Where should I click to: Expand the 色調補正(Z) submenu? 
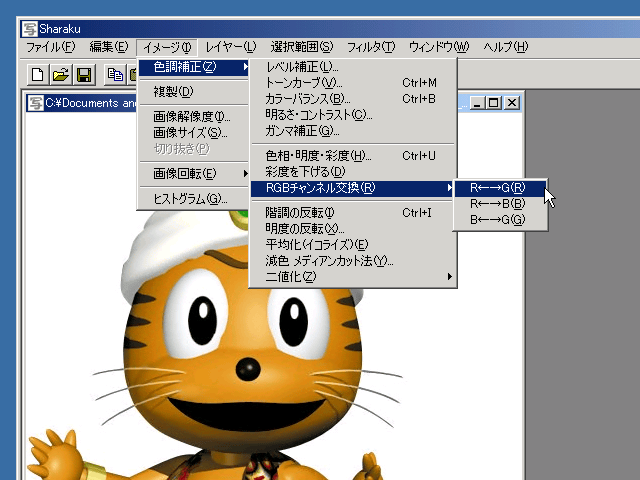[193, 67]
